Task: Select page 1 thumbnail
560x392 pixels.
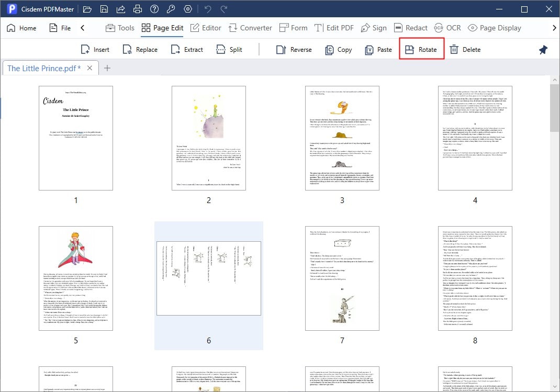Action: pos(76,138)
